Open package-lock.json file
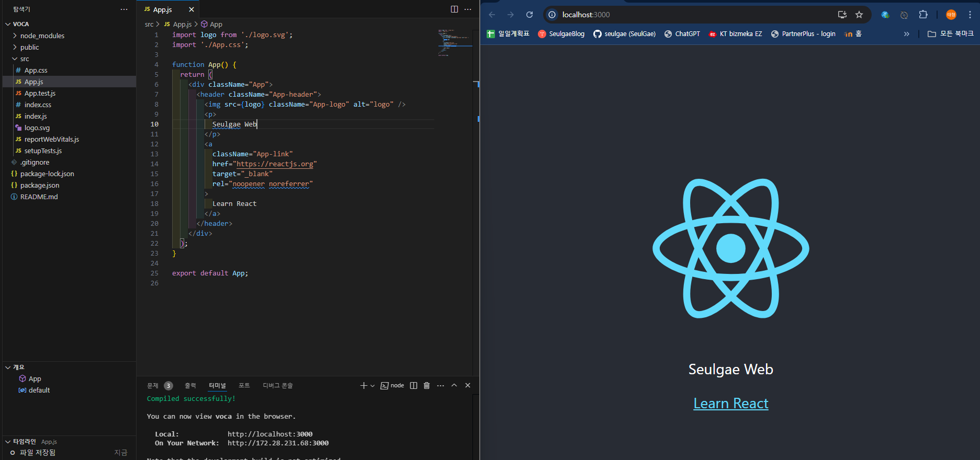 coord(69,174)
